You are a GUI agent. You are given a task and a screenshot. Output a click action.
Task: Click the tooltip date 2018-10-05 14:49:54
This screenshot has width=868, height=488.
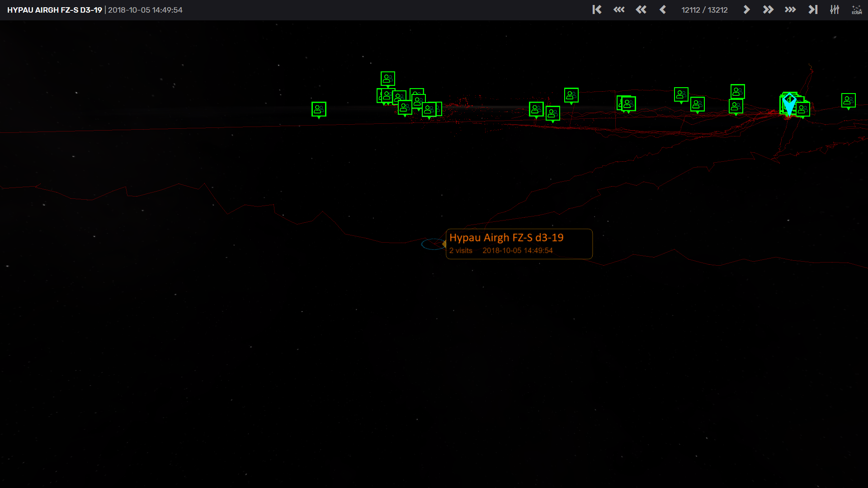[x=518, y=250]
